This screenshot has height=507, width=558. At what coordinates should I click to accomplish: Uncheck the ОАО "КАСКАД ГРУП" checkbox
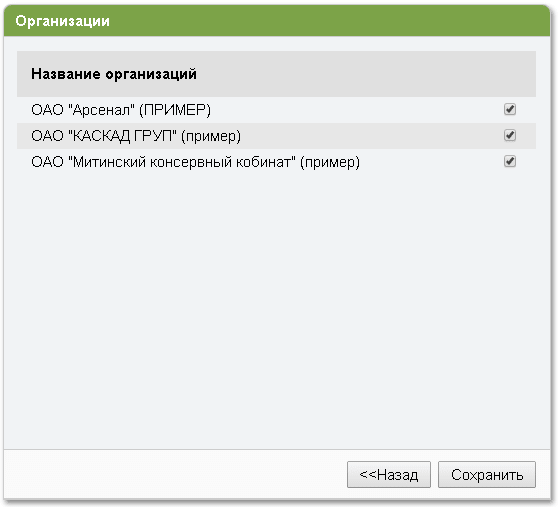click(x=510, y=135)
